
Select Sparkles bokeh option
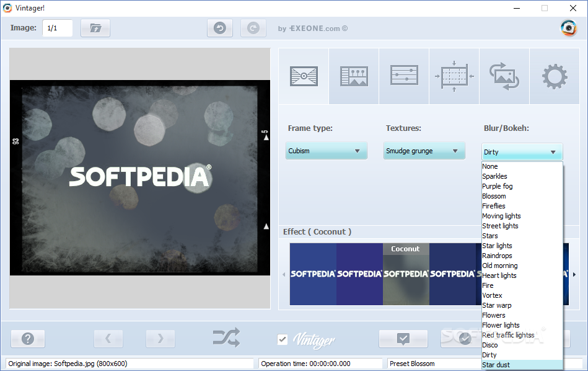click(522, 176)
